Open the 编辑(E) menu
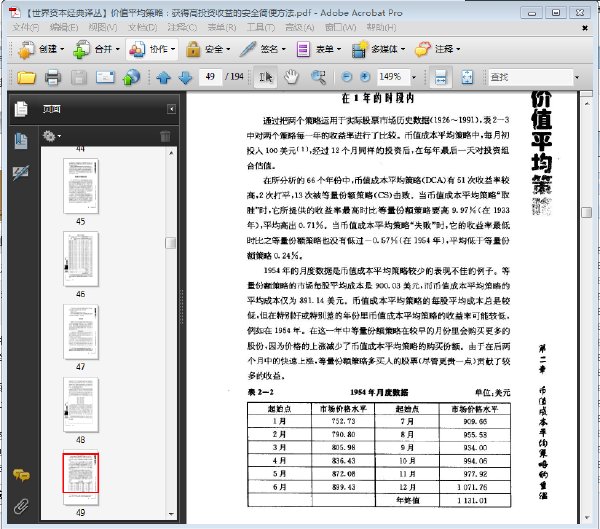600x529 pixels. click(x=64, y=27)
